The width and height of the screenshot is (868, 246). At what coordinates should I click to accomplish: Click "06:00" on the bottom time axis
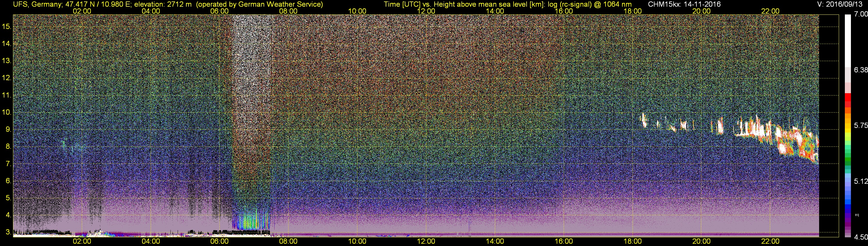(x=219, y=241)
